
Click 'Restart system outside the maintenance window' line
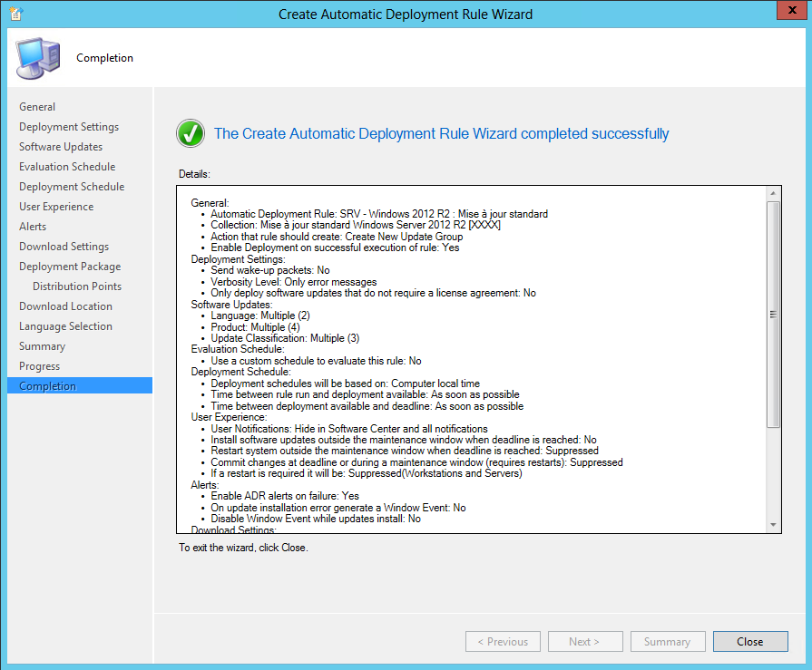(x=405, y=451)
